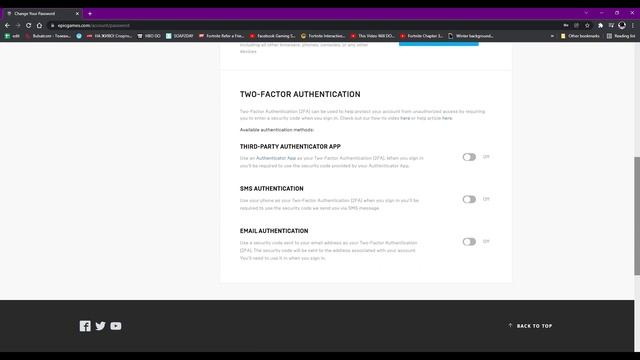Open the tab search chevron
The image size is (640, 360).
pyautogui.click(x=586, y=13)
